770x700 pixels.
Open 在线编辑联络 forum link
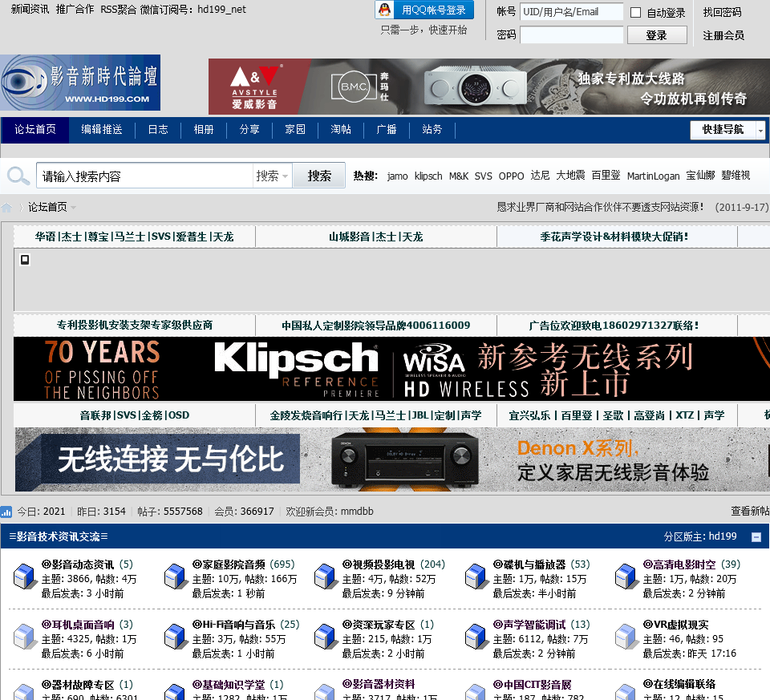(679, 684)
